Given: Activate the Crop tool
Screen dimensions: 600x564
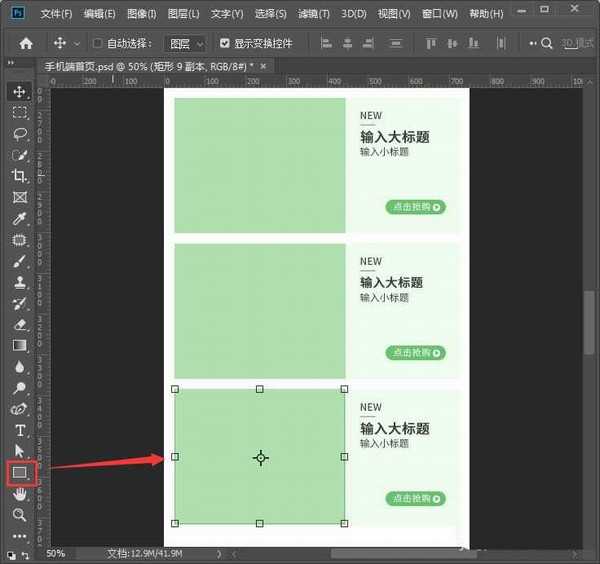Looking at the screenshot, I should [x=20, y=176].
